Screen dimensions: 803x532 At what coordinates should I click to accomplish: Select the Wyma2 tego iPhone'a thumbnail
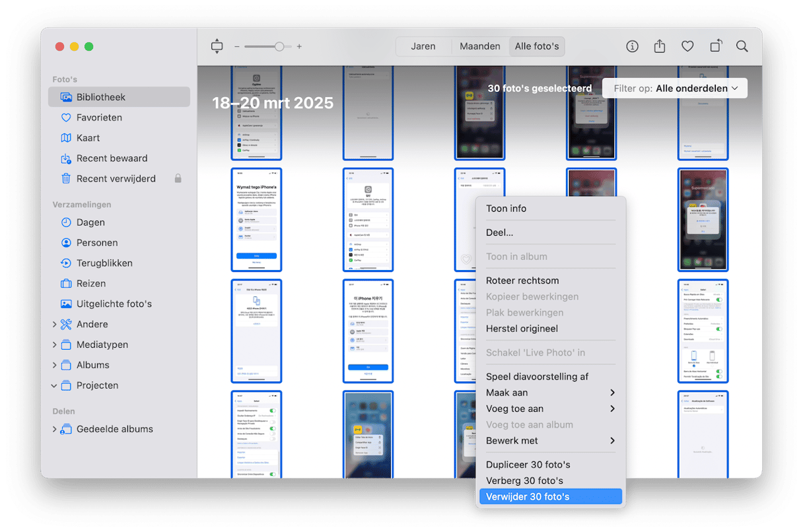[x=256, y=220]
